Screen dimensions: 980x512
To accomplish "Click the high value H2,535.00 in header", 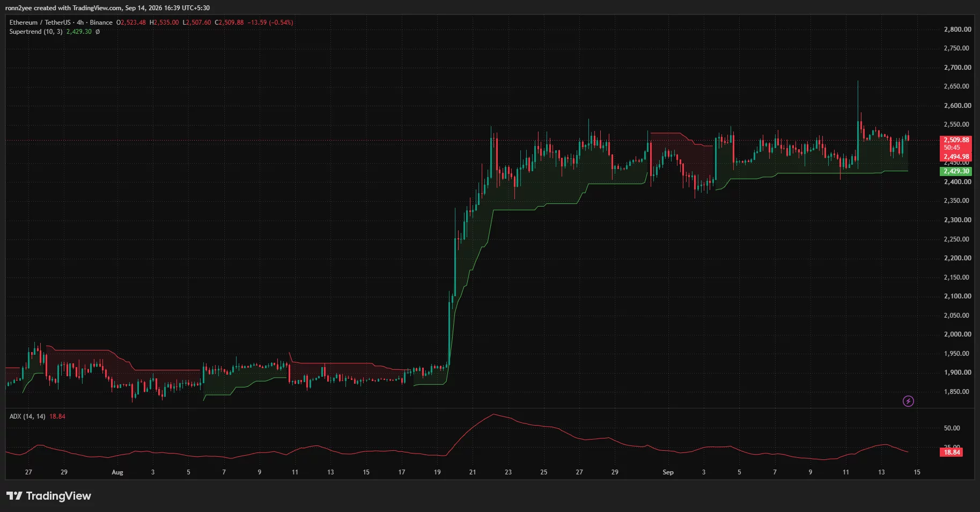I will pyautogui.click(x=164, y=23).
